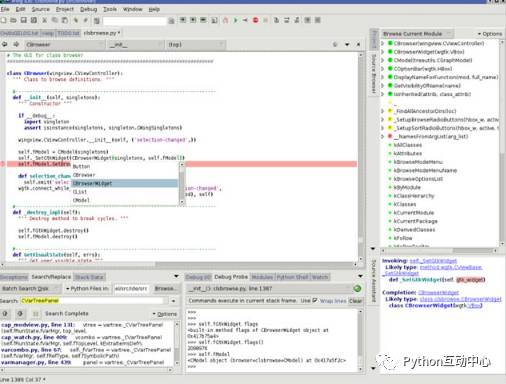Click the Cut scissors toolbar icon

click(x=44, y=20)
